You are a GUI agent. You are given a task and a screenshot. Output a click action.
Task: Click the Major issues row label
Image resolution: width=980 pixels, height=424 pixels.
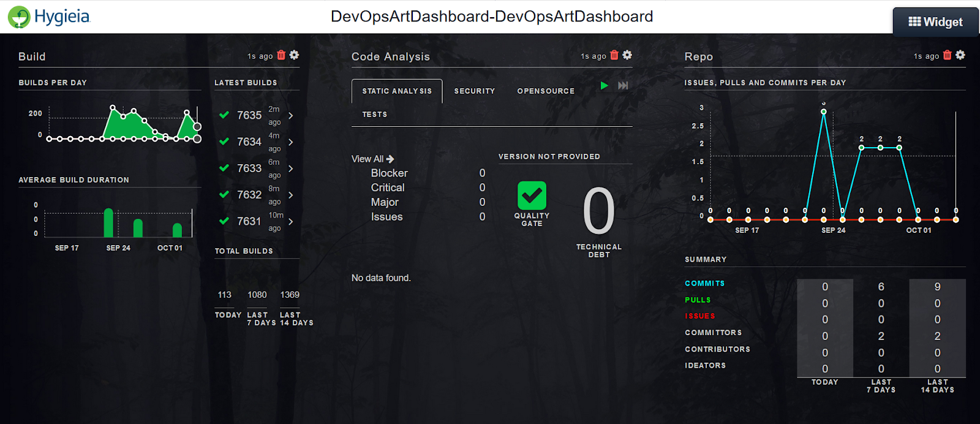(385, 202)
